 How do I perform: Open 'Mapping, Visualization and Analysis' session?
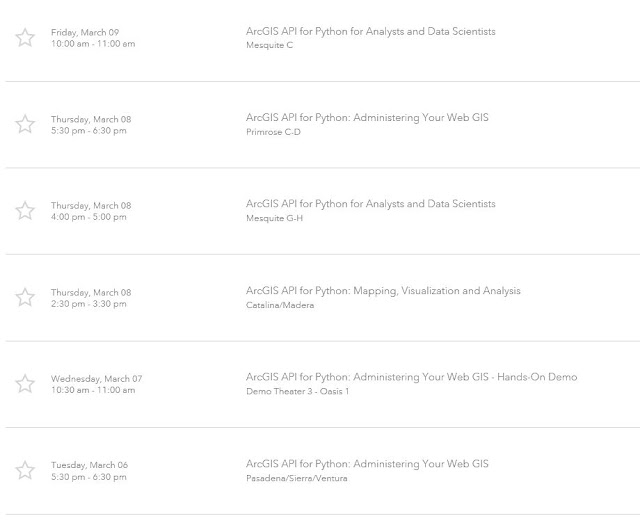383,291
